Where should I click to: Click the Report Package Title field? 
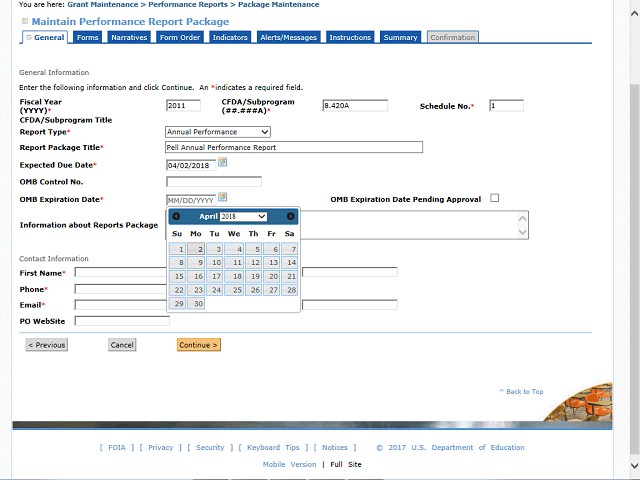[x=294, y=147]
